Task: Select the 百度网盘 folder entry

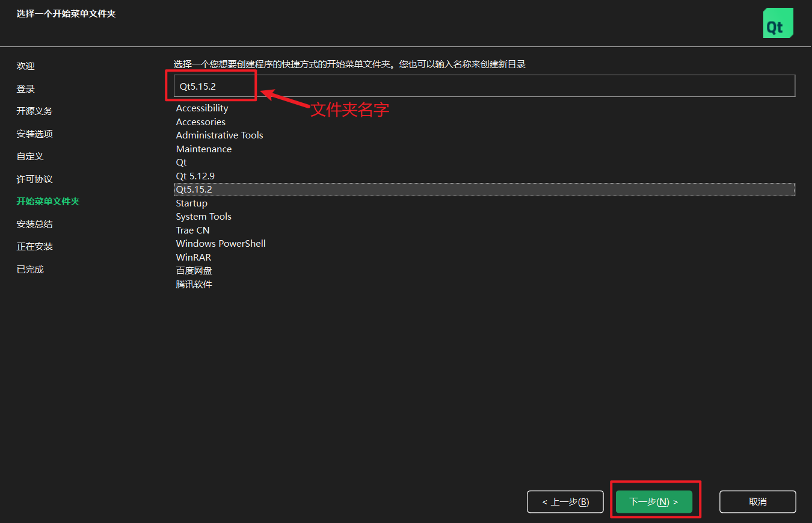Action: point(194,271)
